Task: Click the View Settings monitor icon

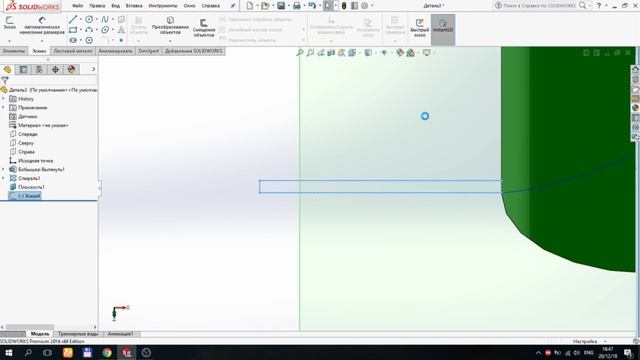Action: pyautogui.click(x=427, y=53)
